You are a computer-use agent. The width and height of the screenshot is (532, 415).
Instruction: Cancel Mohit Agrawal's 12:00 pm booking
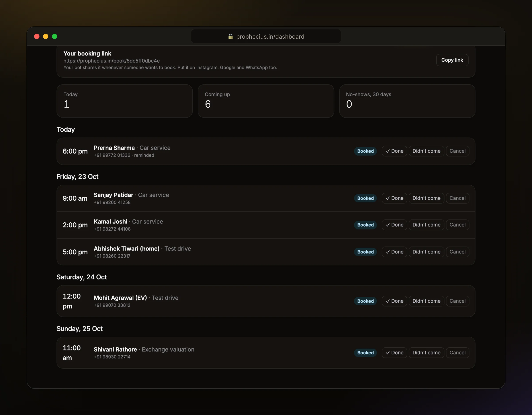pyautogui.click(x=458, y=301)
